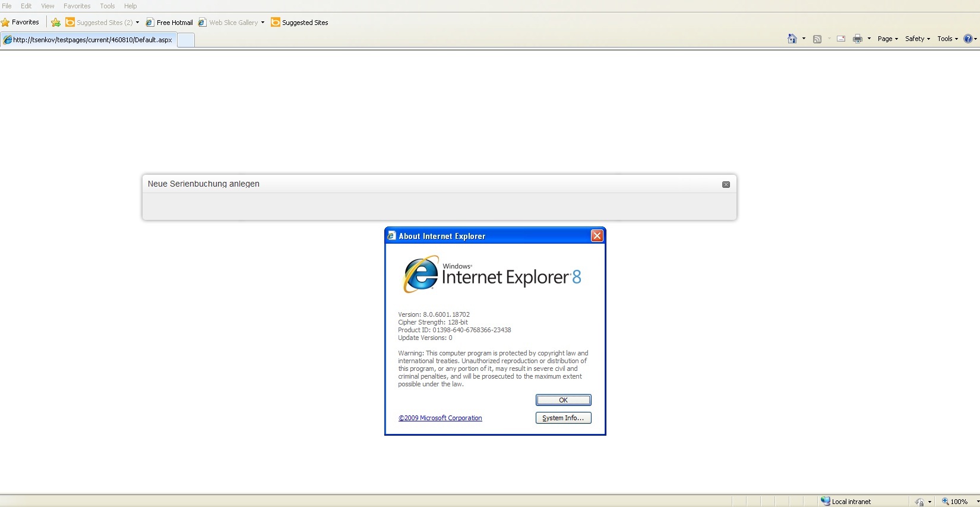Open the Favorites menu in menu bar
980x507 pixels.
77,6
